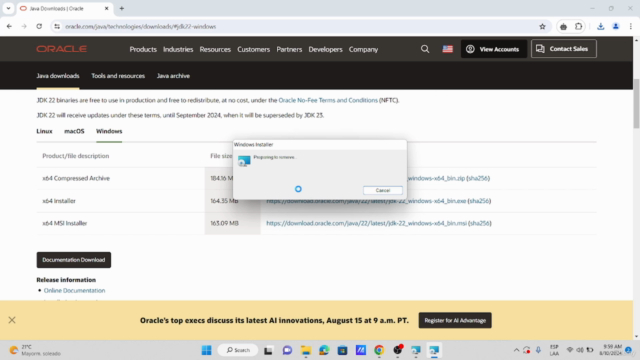Bookmark this page with the star

coord(542,27)
